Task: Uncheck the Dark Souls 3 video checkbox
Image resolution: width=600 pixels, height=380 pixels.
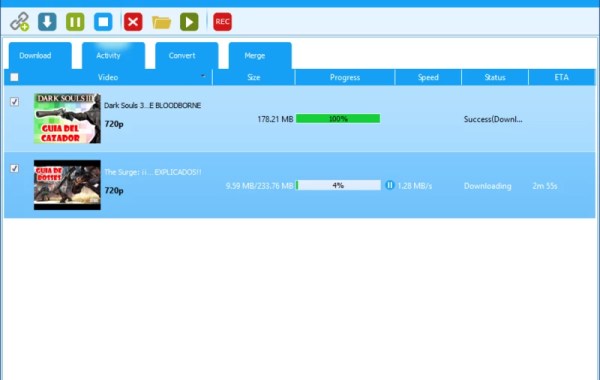Action: pos(15,101)
